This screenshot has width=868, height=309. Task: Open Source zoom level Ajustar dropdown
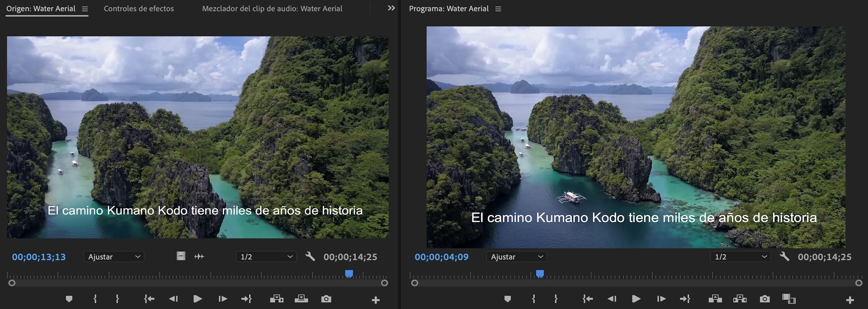pyautogui.click(x=113, y=257)
